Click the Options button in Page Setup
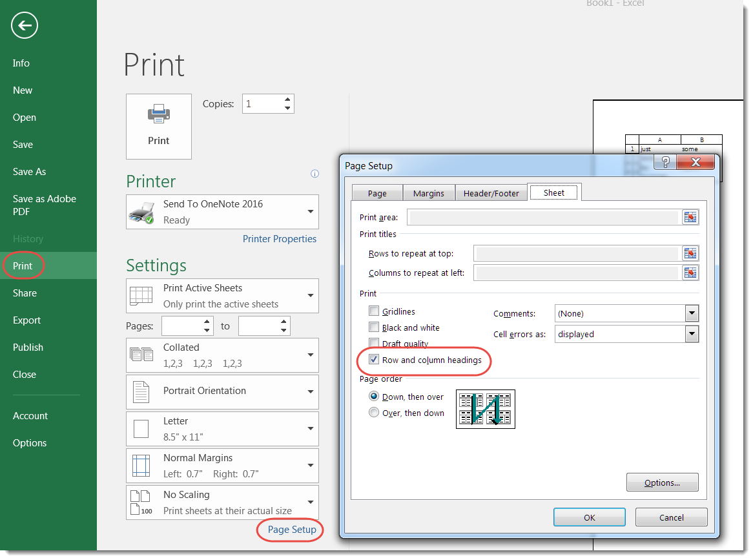The width and height of the screenshot is (753, 560). coord(662,482)
